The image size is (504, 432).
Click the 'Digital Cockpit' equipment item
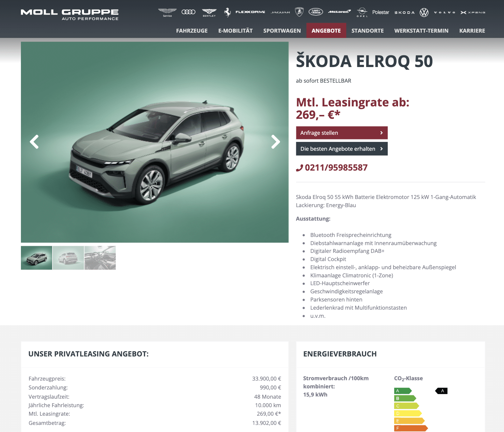pyautogui.click(x=328, y=259)
